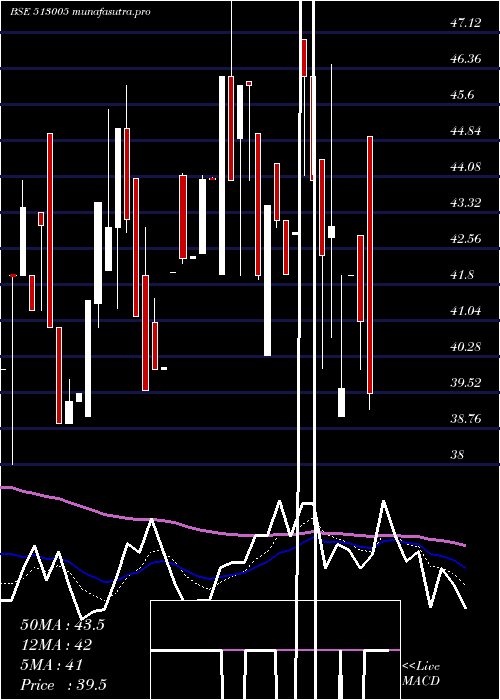This screenshot has width=500, height=700.
Task: Click the 46.36 price axis label
Action: pos(466,58)
